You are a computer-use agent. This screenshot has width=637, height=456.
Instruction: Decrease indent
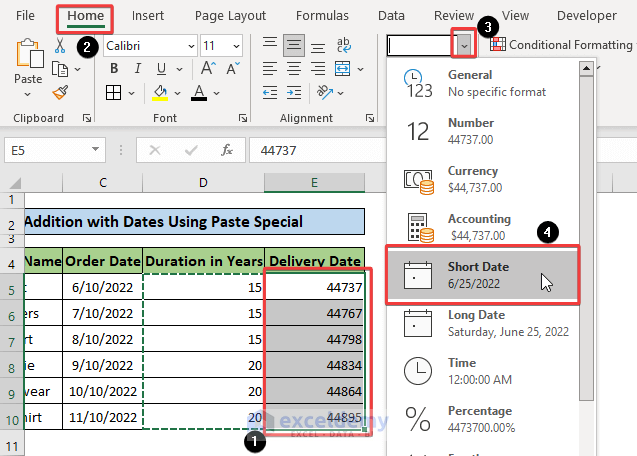point(270,93)
